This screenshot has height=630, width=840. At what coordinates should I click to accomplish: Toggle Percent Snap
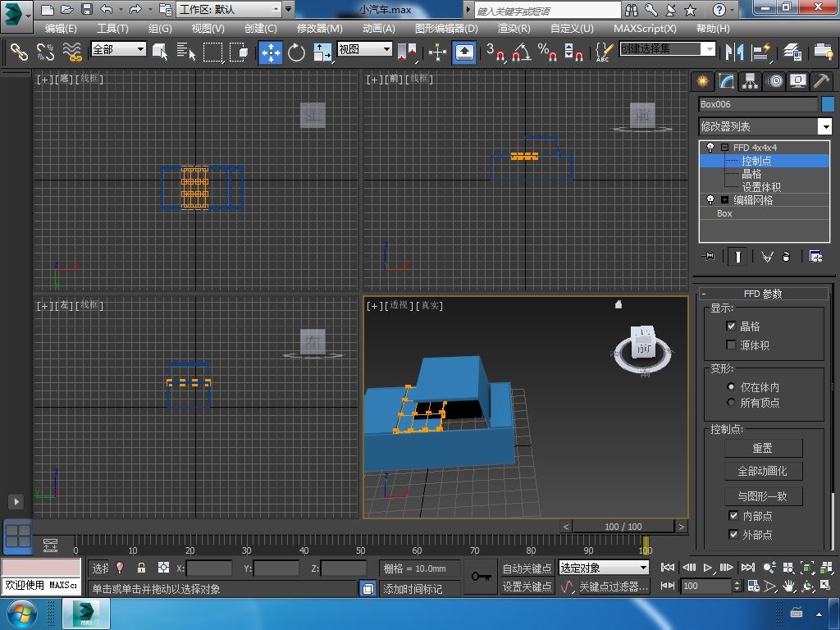[547, 52]
